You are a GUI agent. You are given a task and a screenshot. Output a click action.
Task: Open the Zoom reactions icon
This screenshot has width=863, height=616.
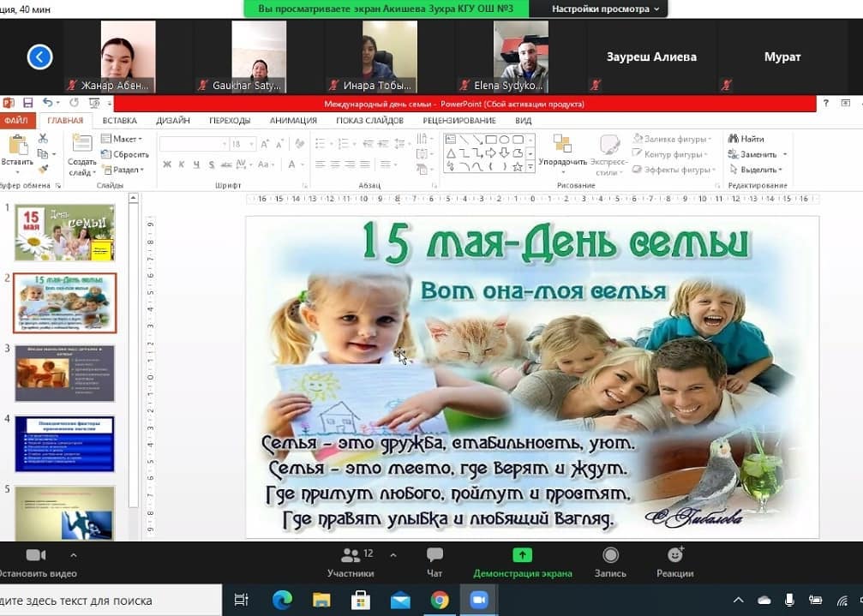pos(674,556)
